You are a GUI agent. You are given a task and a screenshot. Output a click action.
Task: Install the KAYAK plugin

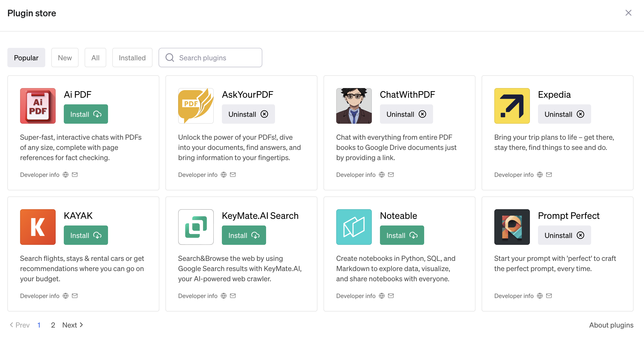[86, 235]
